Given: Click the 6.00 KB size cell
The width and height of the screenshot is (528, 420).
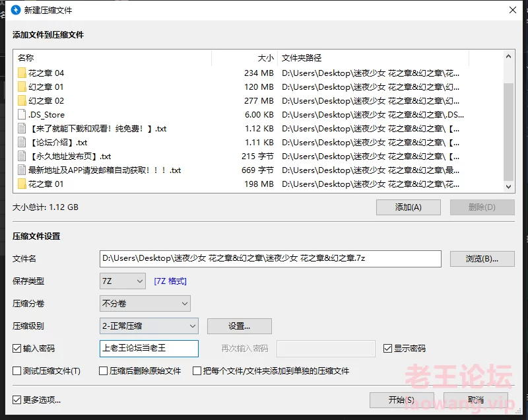Looking at the screenshot, I should tap(259, 115).
